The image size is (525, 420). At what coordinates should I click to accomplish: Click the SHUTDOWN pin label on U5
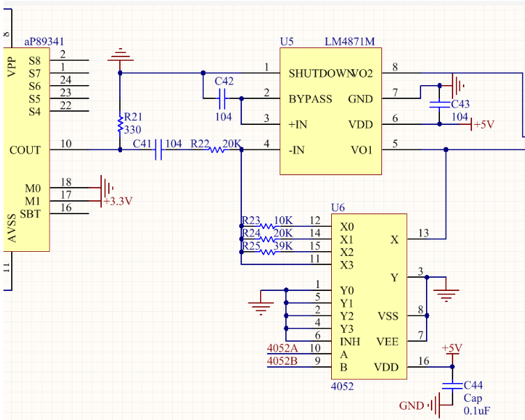coord(321,73)
